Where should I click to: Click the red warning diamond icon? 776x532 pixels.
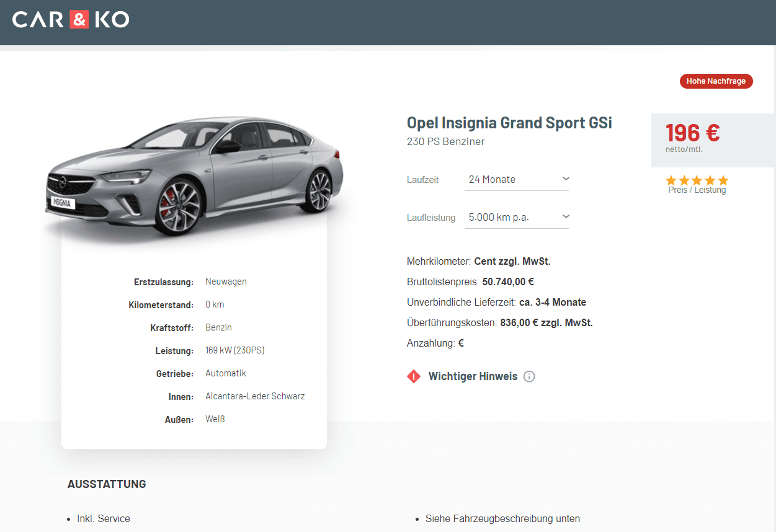[414, 376]
